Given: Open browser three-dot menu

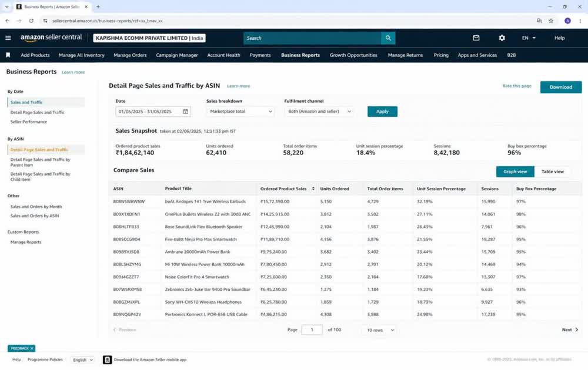Looking at the screenshot, I should pos(580,21).
